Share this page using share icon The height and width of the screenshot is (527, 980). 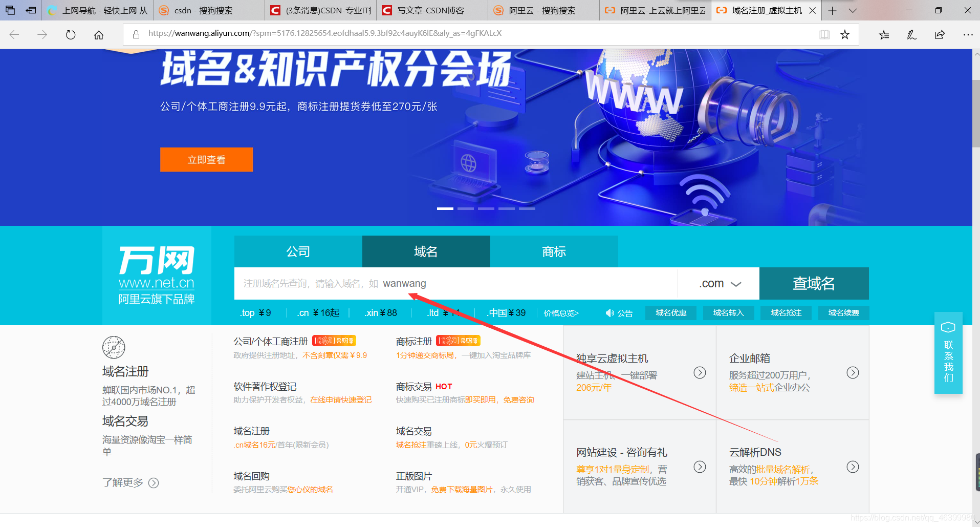[x=940, y=34]
